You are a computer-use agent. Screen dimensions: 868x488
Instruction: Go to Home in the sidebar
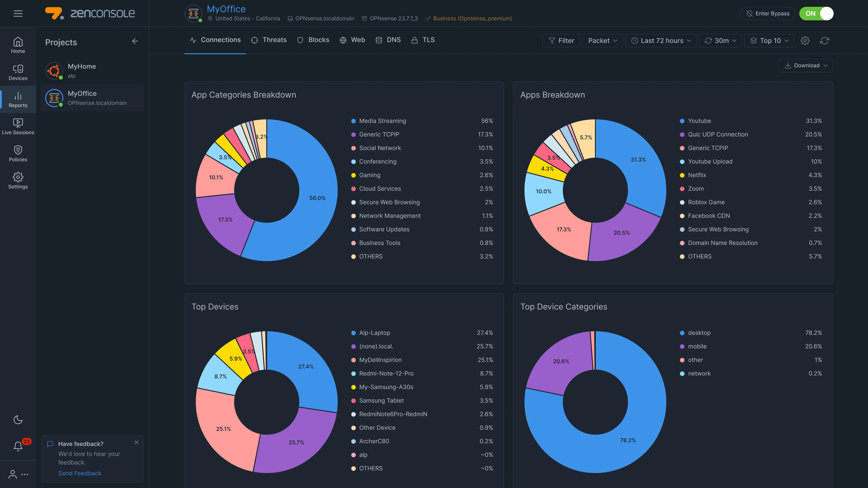pos(18,45)
